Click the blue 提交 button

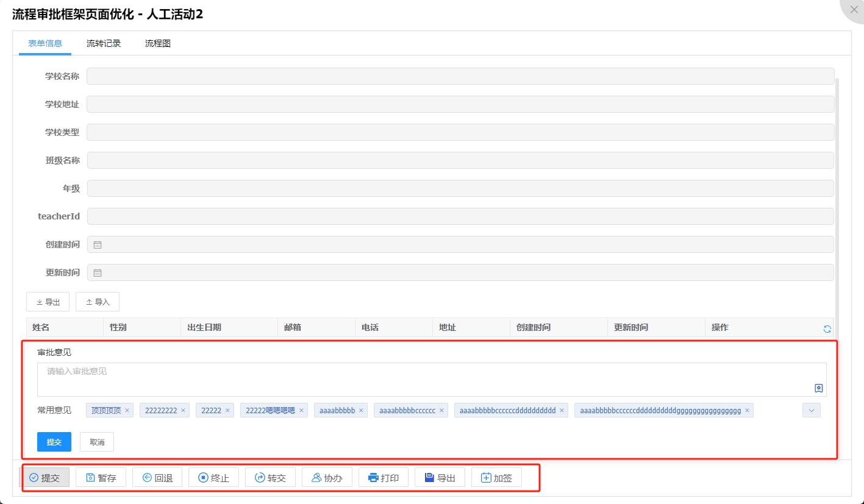(x=54, y=442)
